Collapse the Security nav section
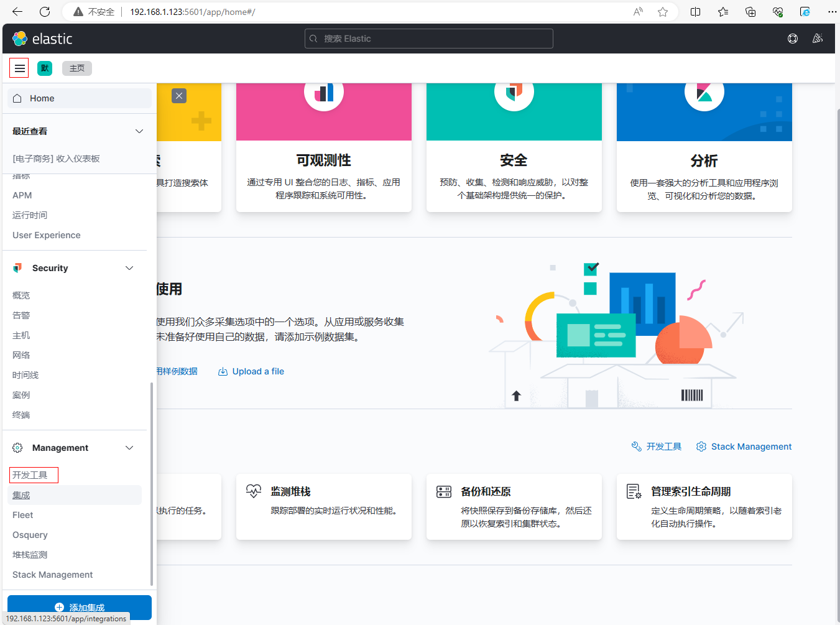Viewport: 840px width, 625px height. (x=129, y=268)
